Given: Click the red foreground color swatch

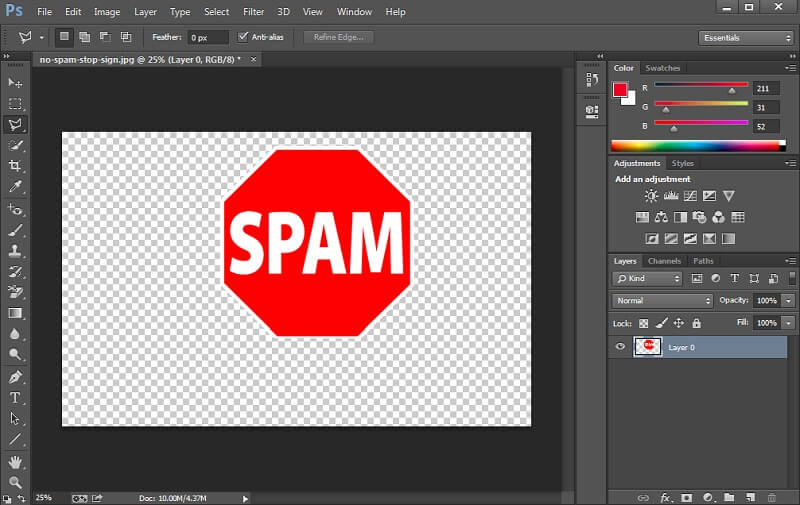Looking at the screenshot, I should point(620,90).
